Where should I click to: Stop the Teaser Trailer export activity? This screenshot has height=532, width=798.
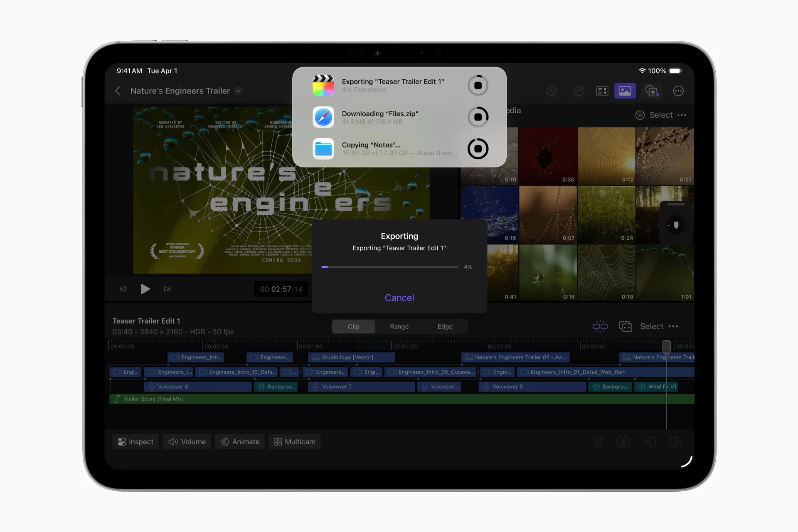478,85
